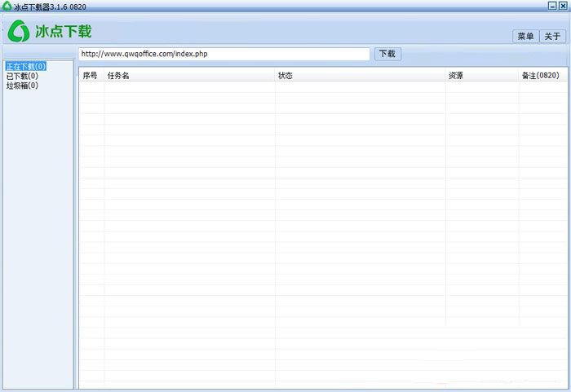Minimize the 冰点下载器 window
The height and width of the screenshot is (392, 571).
point(552,6)
